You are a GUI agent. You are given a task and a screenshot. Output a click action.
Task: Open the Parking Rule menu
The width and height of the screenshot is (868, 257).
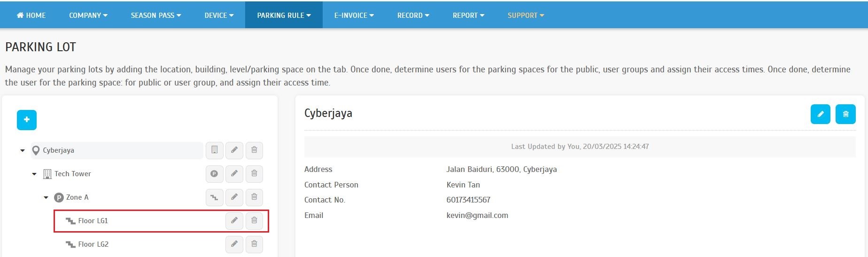[x=284, y=16]
